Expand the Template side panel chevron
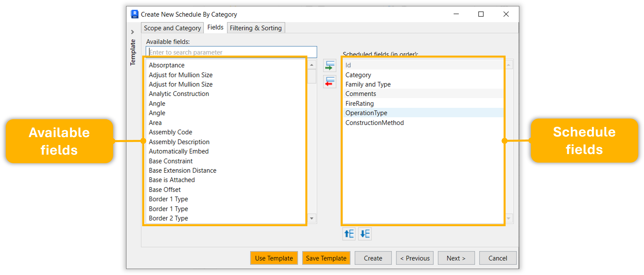The image size is (644, 275). pyautogui.click(x=132, y=32)
